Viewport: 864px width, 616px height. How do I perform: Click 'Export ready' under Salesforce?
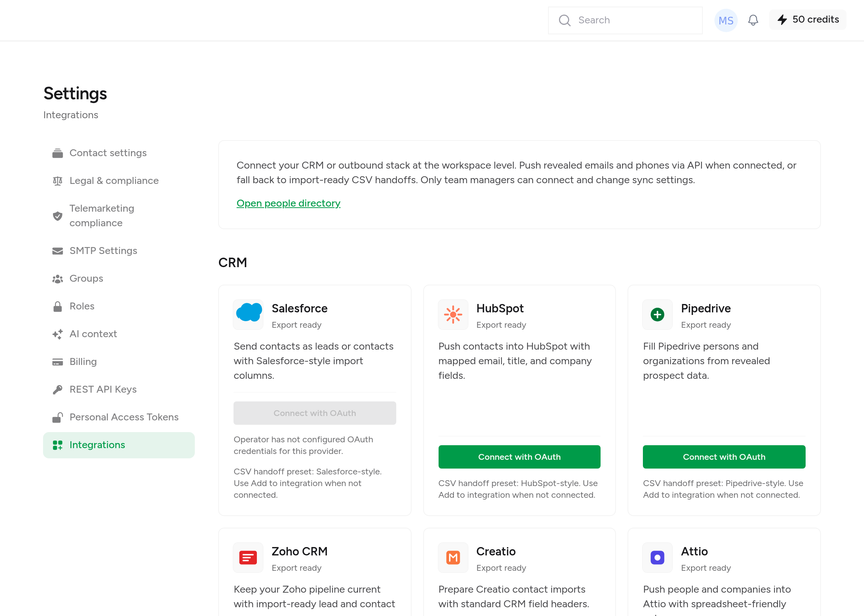point(297,325)
